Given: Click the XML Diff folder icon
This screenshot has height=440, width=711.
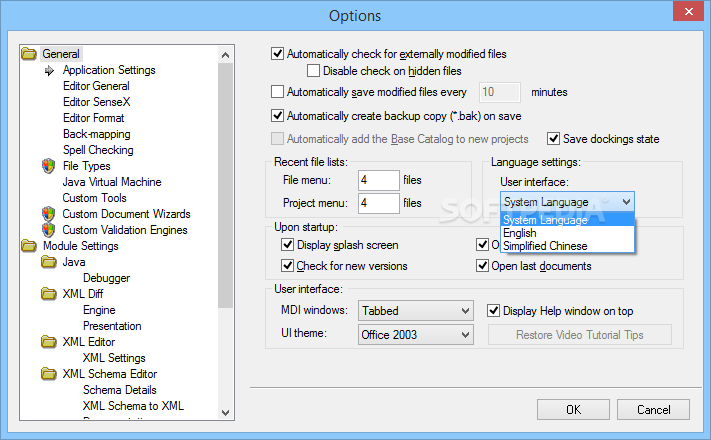Looking at the screenshot, I should [49, 294].
